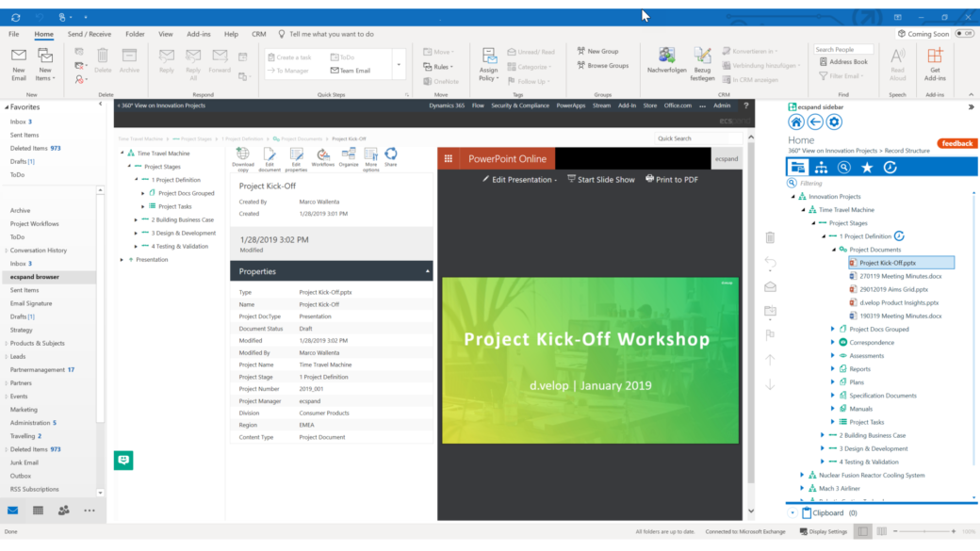The width and height of the screenshot is (980, 551).
Task: Open the Add-ins ribbon tab
Action: (x=199, y=34)
